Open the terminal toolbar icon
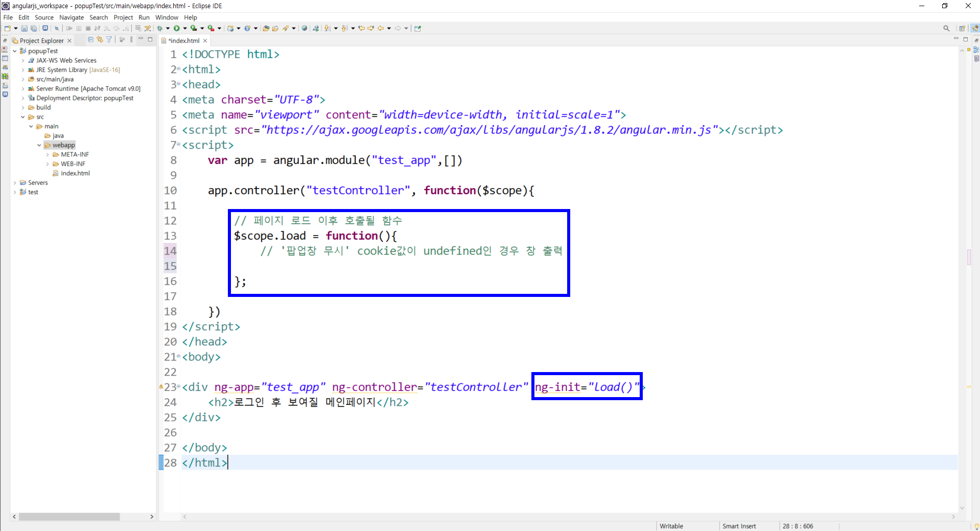 point(45,28)
